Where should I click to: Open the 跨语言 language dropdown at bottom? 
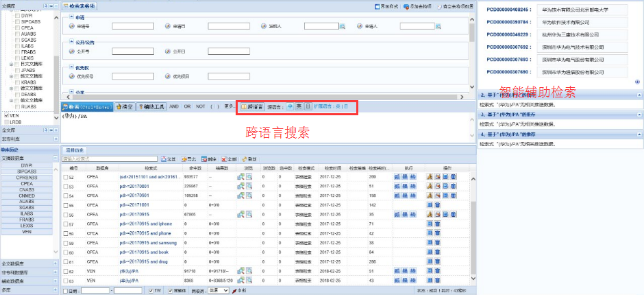pyautogui.click(x=218, y=290)
